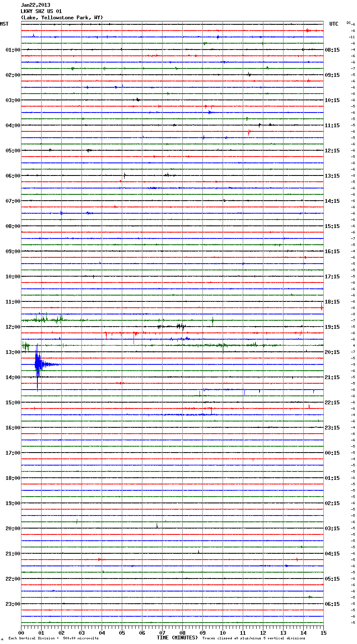Viewport: 357px width, 644px height.
Task: Click the 18:00 MST time label
Action: click(13, 478)
